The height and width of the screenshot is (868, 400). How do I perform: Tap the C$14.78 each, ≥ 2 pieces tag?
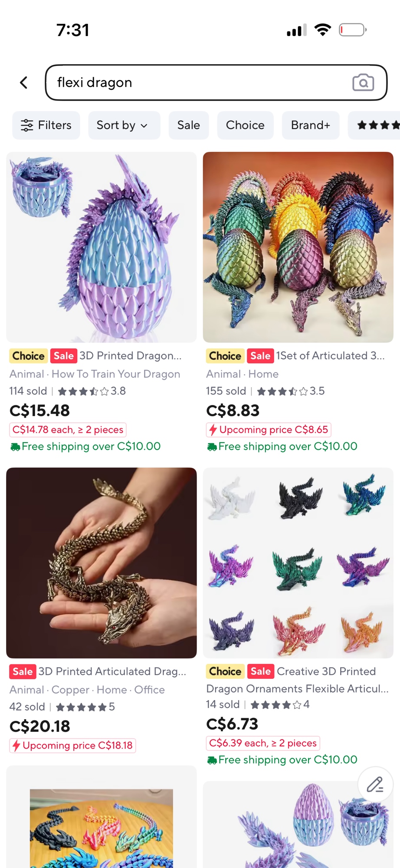[68, 430]
